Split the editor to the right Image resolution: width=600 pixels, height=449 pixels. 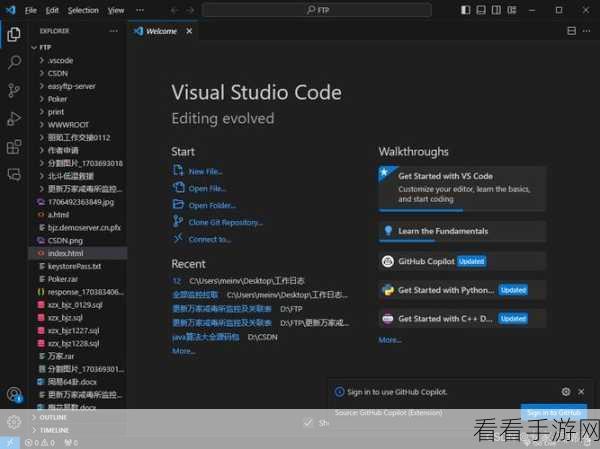tap(571, 31)
